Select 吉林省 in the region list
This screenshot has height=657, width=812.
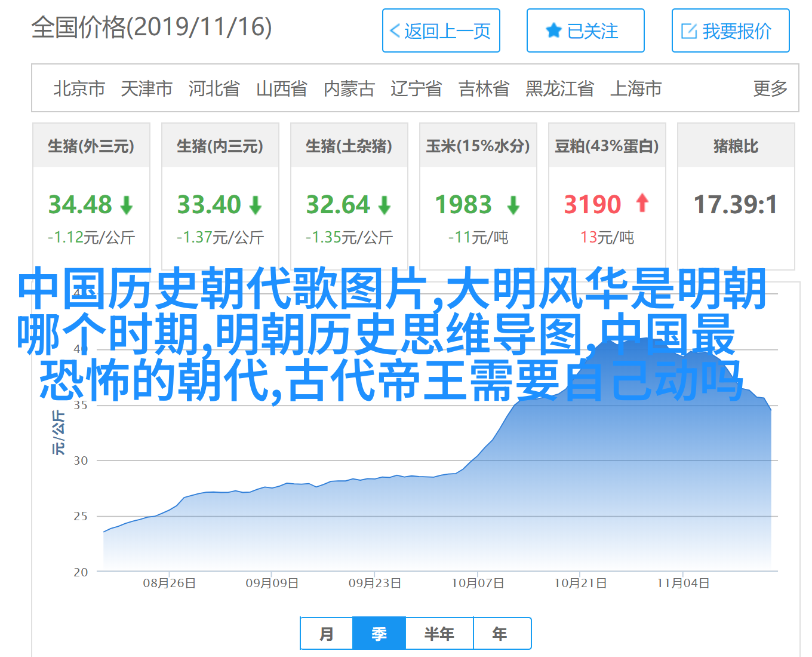(x=484, y=88)
